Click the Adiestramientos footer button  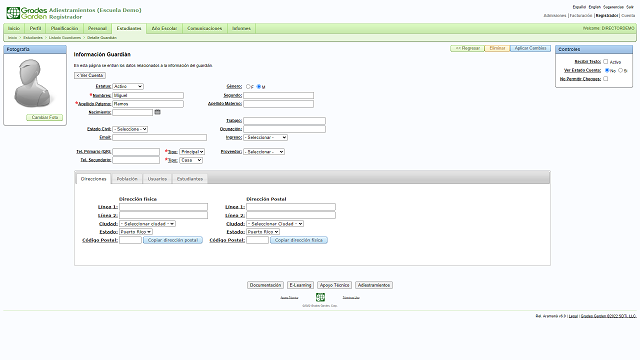point(374,285)
